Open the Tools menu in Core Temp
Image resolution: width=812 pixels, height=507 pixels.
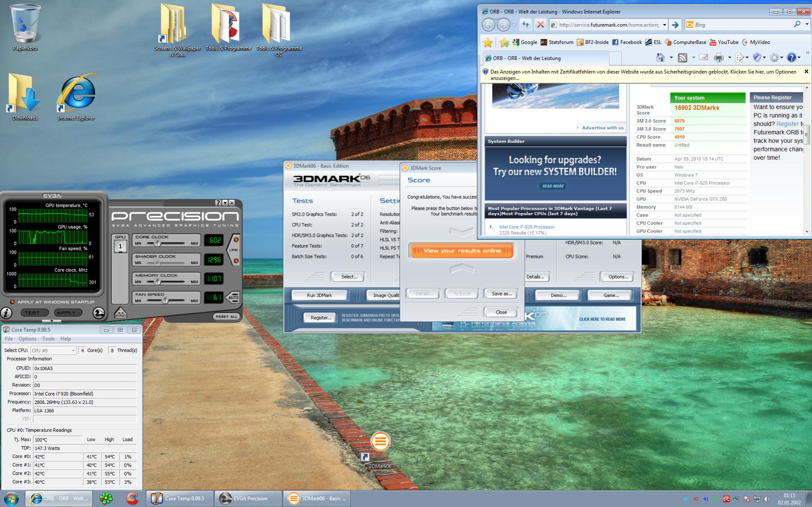pos(48,339)
